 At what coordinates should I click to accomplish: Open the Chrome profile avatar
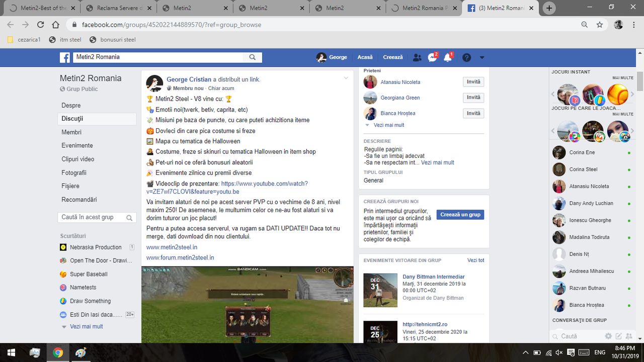[619, 25]
